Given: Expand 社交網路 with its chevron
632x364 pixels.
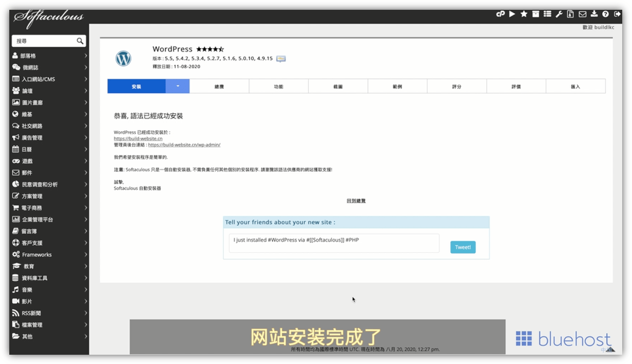Looking at the screenshot, I should click(86, 126).
